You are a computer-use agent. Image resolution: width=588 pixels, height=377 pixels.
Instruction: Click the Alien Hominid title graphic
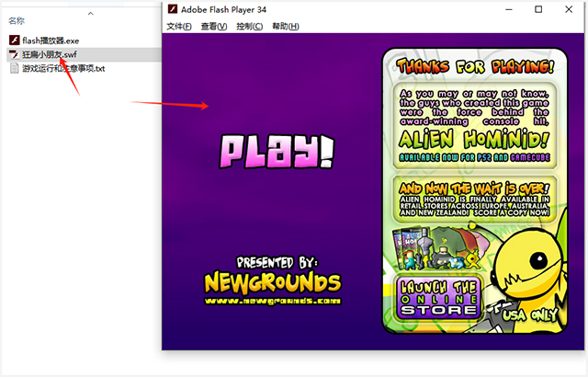click(x=474, y=140)
